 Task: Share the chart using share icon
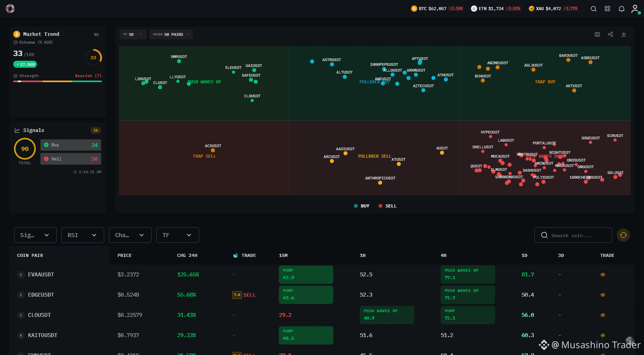tap(611, 34)
